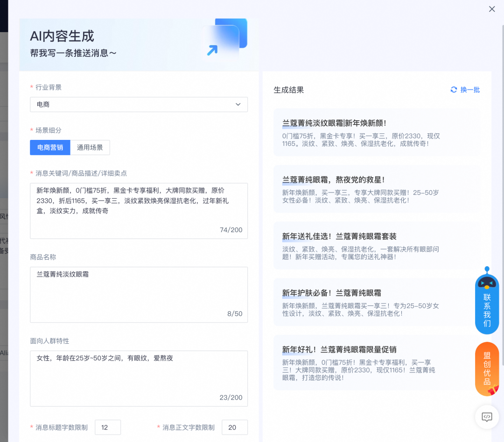Click the blue arrow illustration in the header banner

212,50
